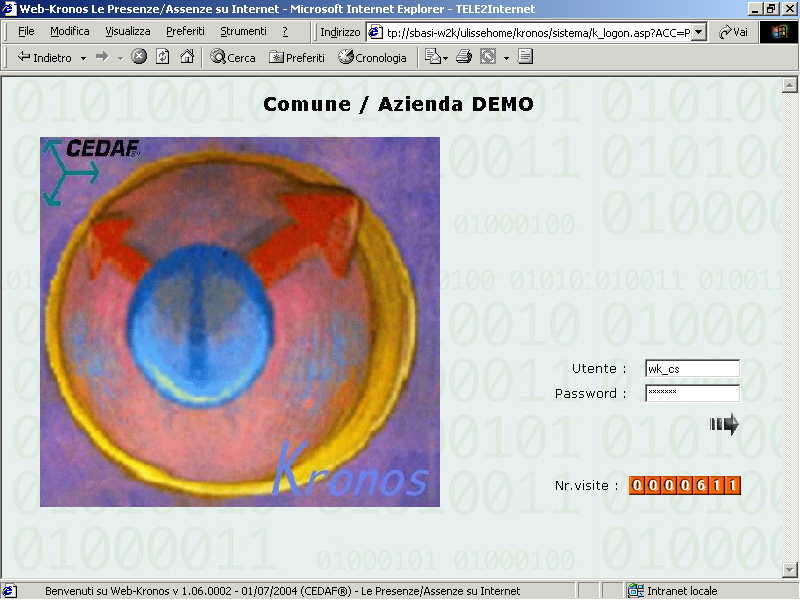Open the ? help menu
This screenshot has height=600, width=800.
(285, 32)
